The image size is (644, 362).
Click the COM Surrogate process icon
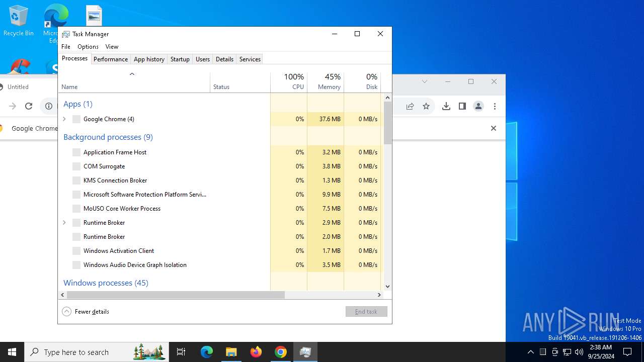(x=76, y=166)
